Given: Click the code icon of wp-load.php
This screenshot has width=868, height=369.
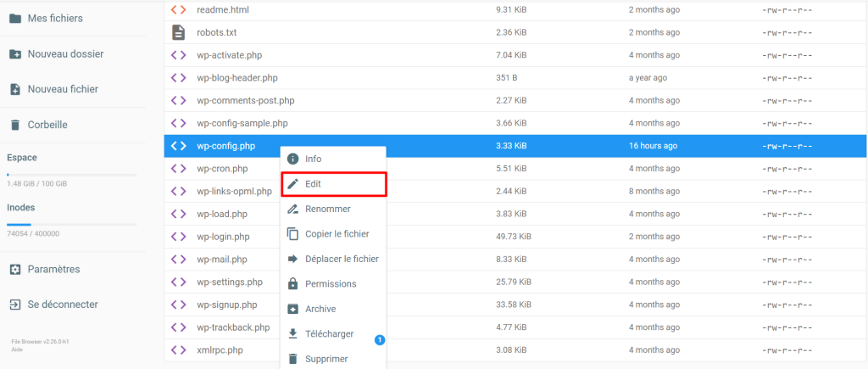Looking at the screenshot, I should tap(178, 214).
